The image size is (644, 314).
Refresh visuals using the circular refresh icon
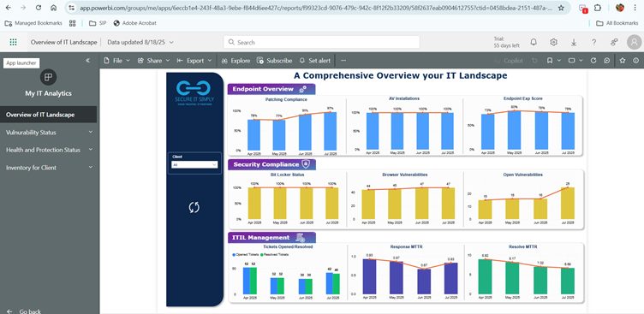click(593, 61)
